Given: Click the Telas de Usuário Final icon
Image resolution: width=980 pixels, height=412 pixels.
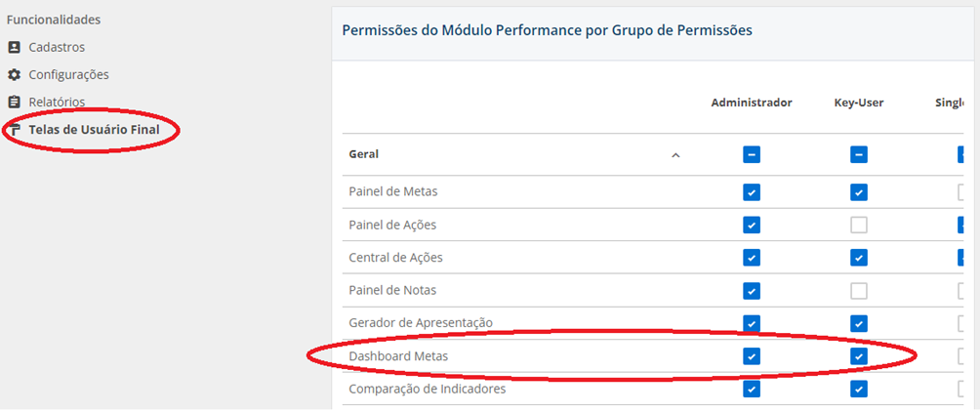Looking at the screenshot, I should [14, 130].
